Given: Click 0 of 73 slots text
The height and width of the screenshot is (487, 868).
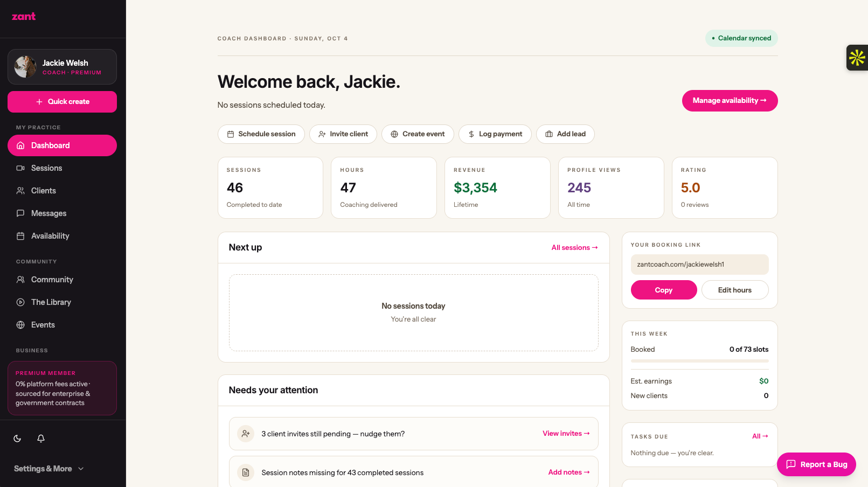Looking at the screenshot, I should pos(749,350).
